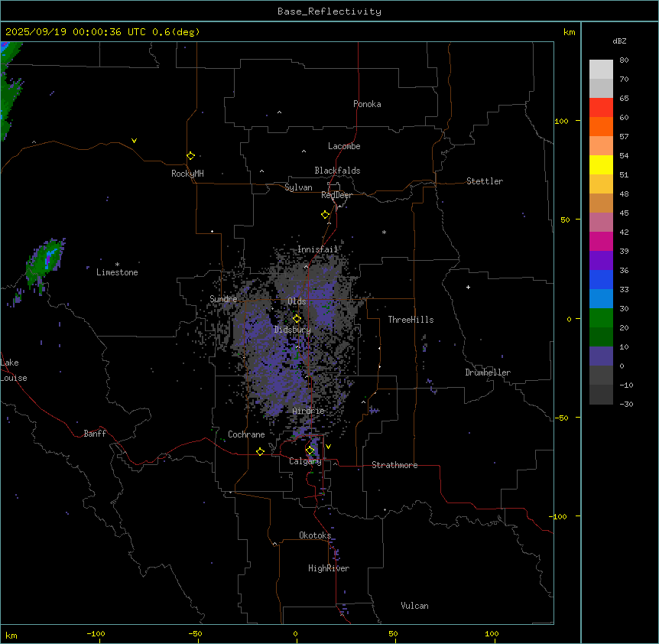Image resolution: width=659 pixels, height=644 pixels.
Task: Select the Vulcan city label
Action: 414,606
